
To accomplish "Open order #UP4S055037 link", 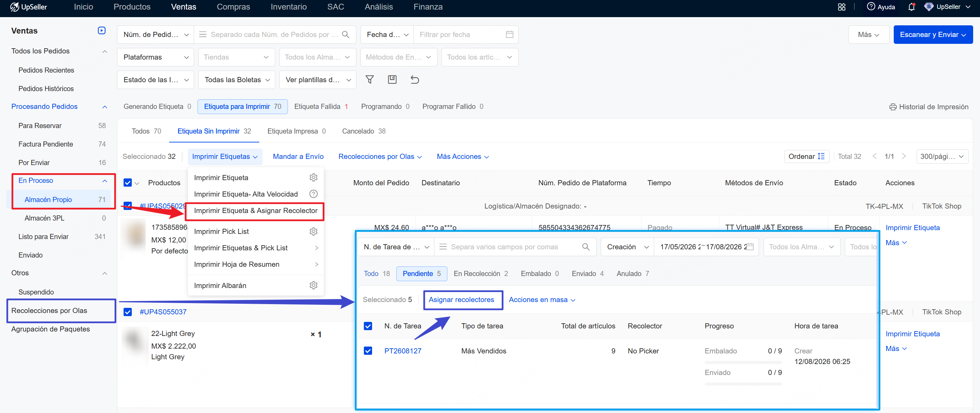I will click(x=163, y=312).
